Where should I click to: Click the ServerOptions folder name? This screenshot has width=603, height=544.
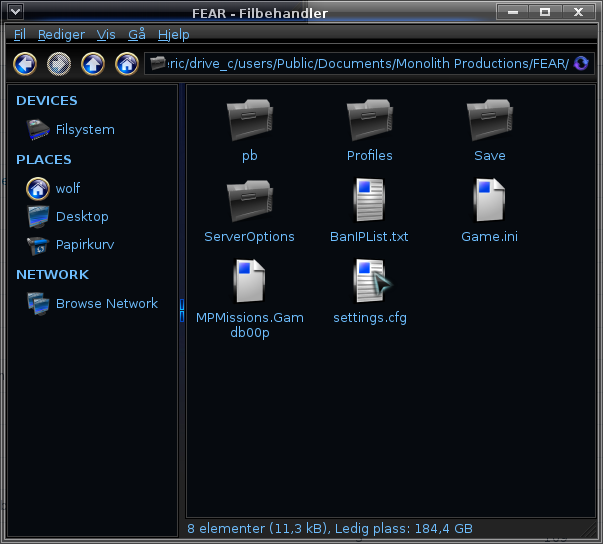click(249, 237)
